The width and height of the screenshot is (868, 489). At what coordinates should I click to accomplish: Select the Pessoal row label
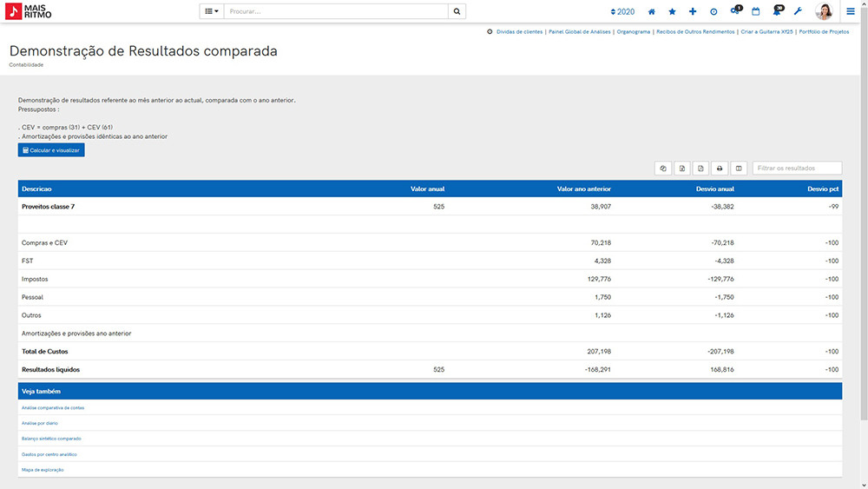[32, 297]
